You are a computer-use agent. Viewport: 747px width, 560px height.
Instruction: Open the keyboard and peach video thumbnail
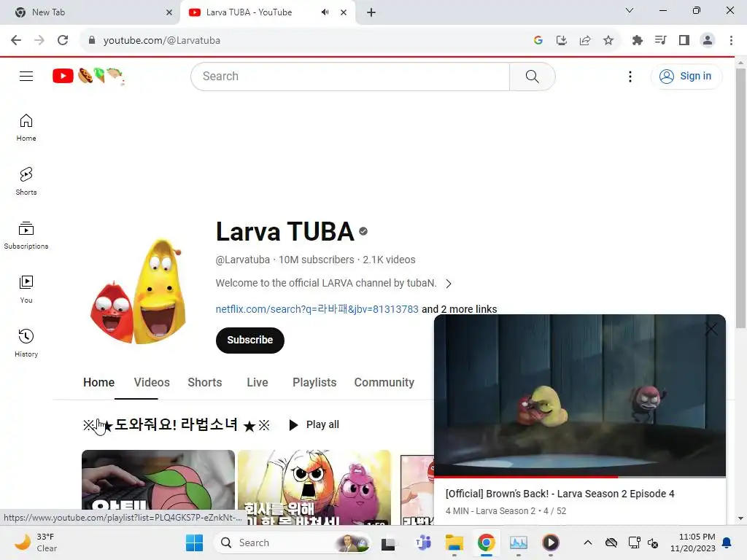coord(158,486)
